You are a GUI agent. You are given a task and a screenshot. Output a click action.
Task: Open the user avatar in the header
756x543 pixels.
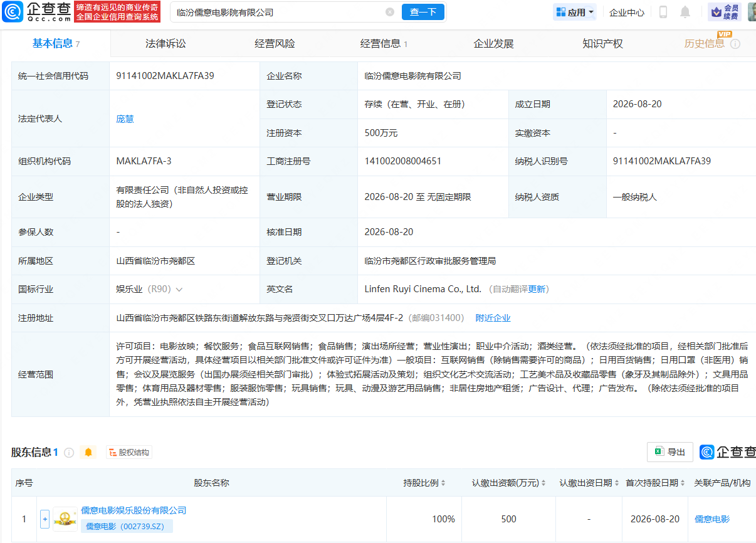752,12
